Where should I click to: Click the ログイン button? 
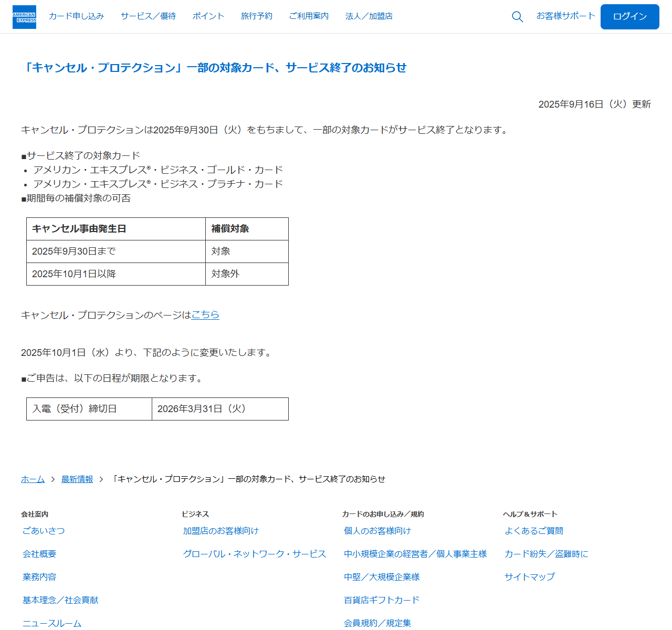[x=630, y=17]
